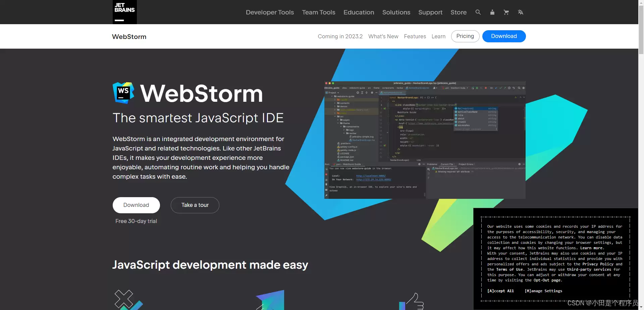Open the Education menu
Screen dimensions: 644x310
pyautogui.click(x=359, y=12)
